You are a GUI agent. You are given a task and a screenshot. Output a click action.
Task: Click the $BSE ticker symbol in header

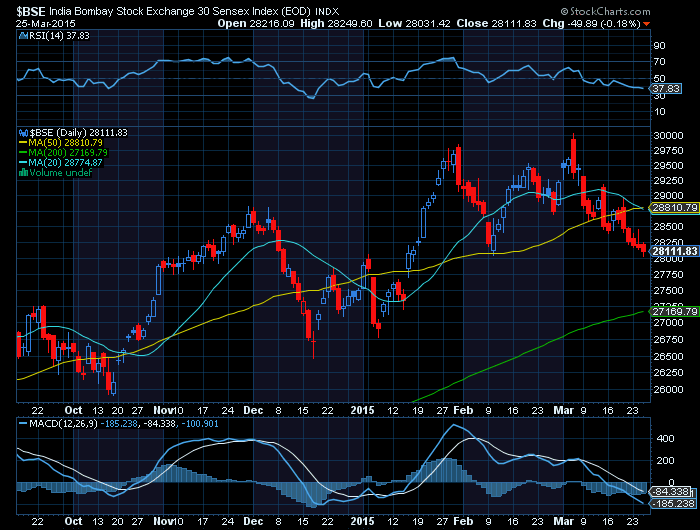tap(31, 11)
